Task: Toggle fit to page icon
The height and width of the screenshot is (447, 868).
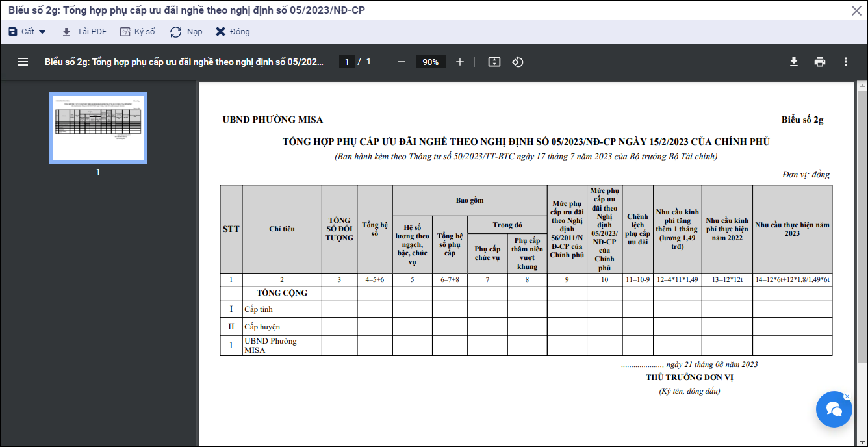Action: point(494,62)
